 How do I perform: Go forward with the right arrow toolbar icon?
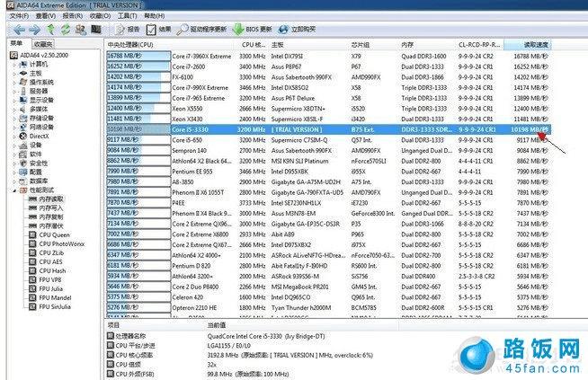tap(34, 30)
